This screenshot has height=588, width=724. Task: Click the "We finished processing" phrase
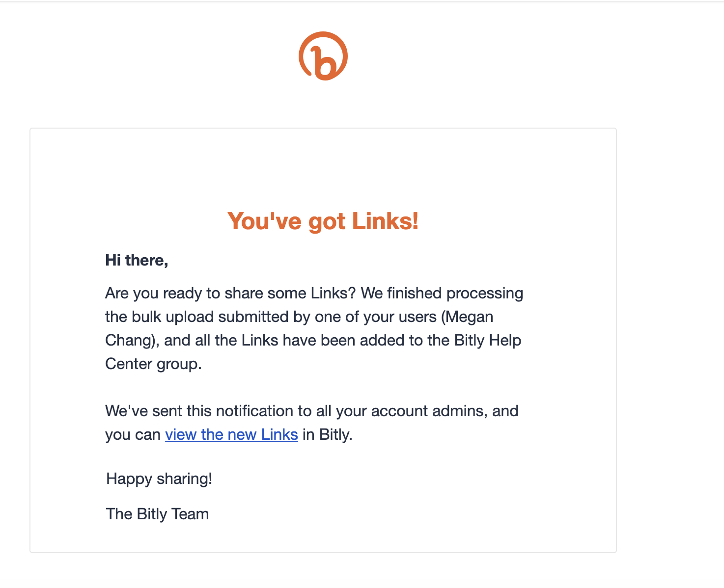[x=442, y=294]
